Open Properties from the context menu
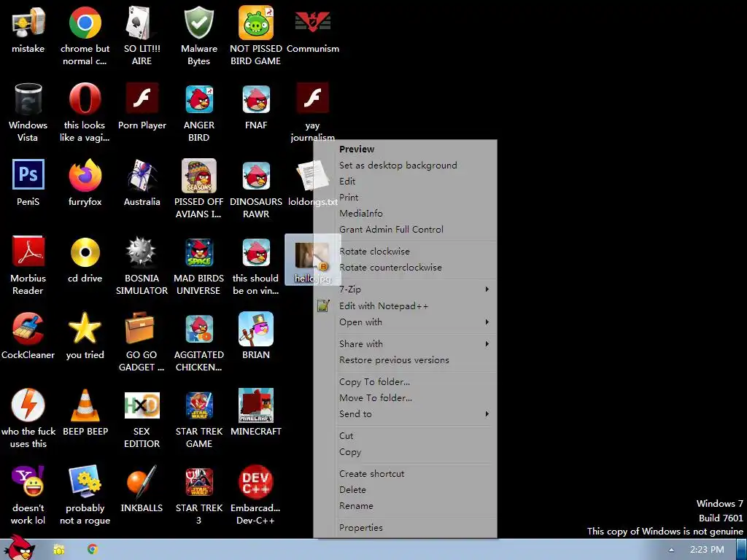Viewport: 747px width, 560px height. click(x=405, y=528)
